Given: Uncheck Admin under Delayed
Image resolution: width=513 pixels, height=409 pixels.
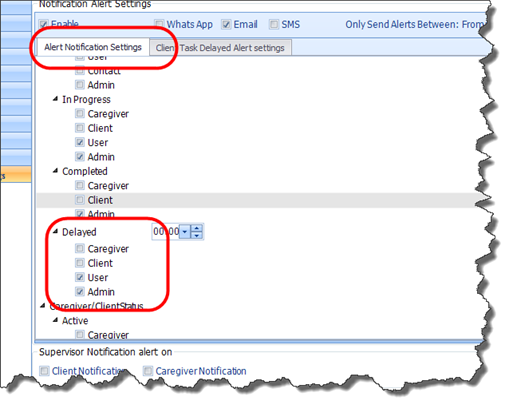Looking at the screenshot, I should point(80,292).
